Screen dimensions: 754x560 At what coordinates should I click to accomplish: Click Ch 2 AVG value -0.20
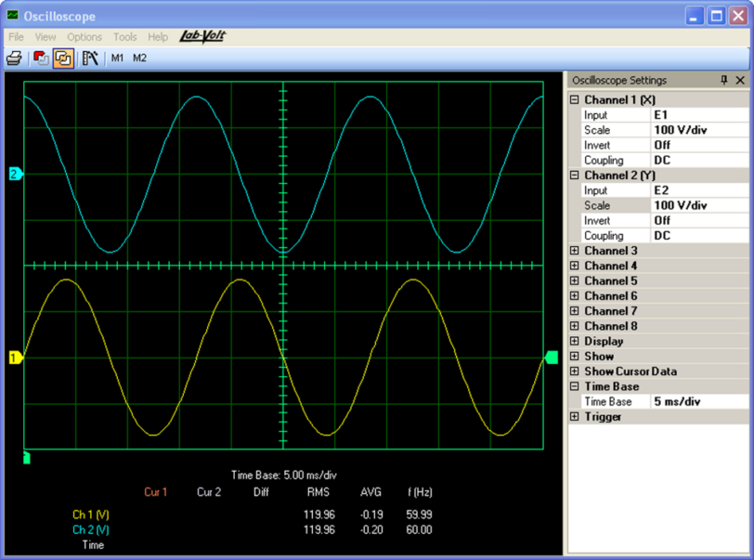pyautogui.click(x=371, y=529)
